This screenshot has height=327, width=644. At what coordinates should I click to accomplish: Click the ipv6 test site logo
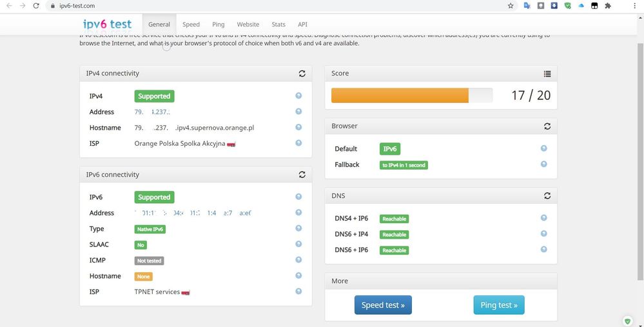coord(107,25)
